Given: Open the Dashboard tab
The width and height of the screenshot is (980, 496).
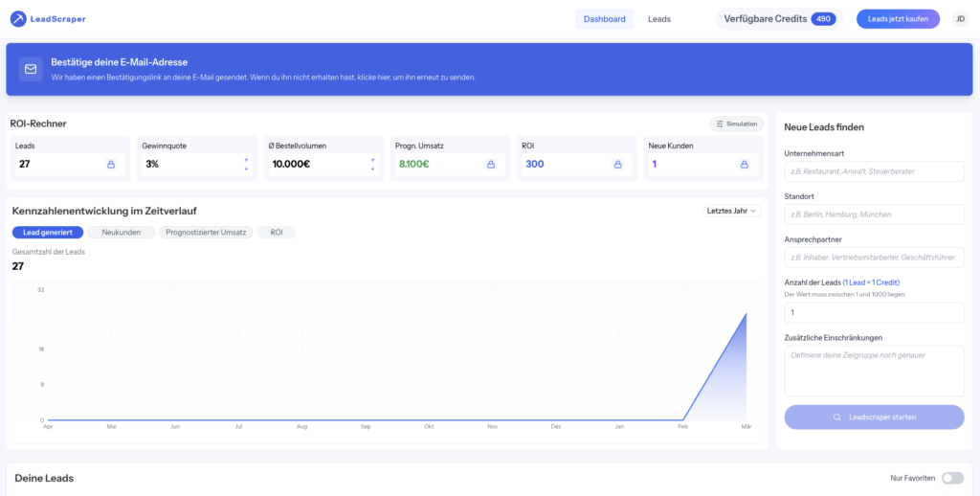Looking at the screenshot, I should point(604,18).
